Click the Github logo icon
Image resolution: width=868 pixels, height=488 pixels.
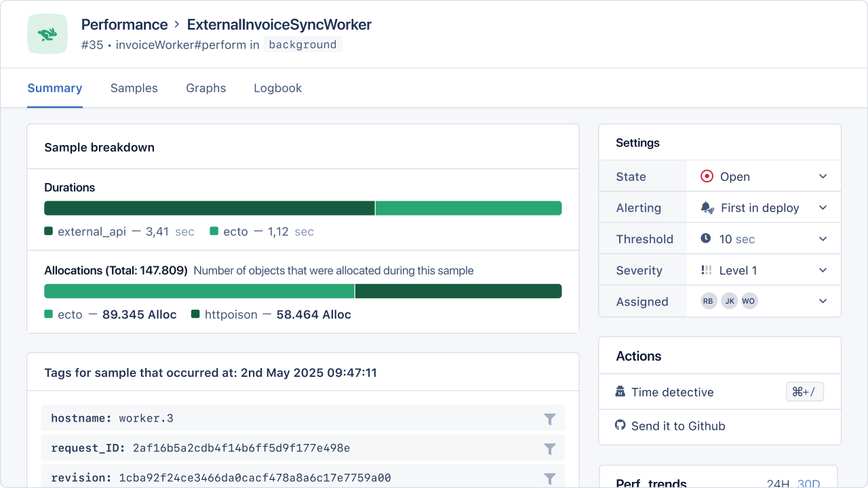coord(620,426)
